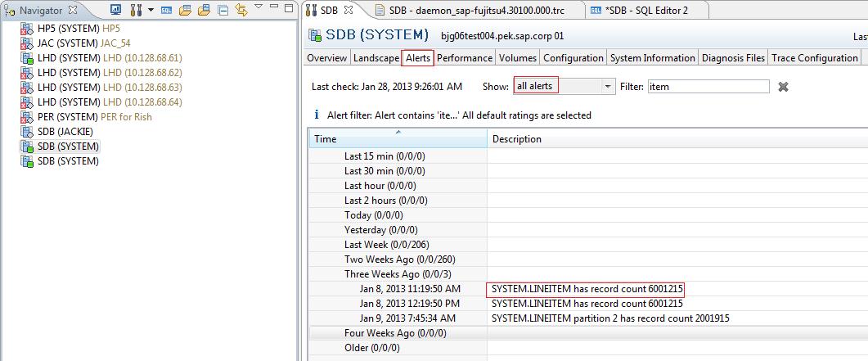
Task: Open the Volumes tab
Action: [518, 57]
